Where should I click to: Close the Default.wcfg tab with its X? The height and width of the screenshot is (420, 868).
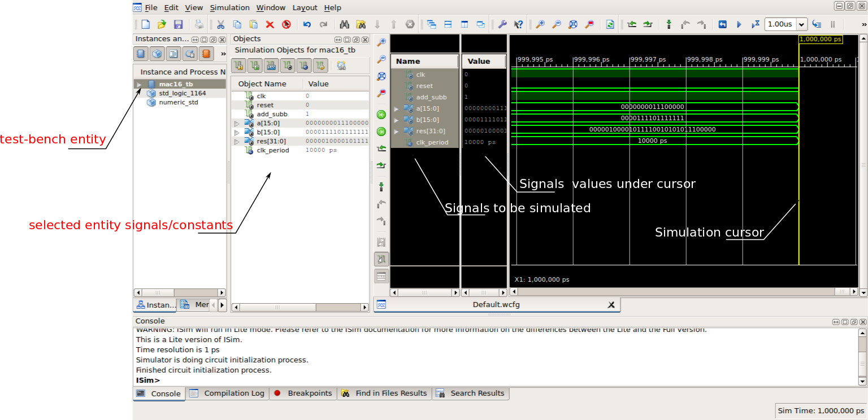click(611, 305)
